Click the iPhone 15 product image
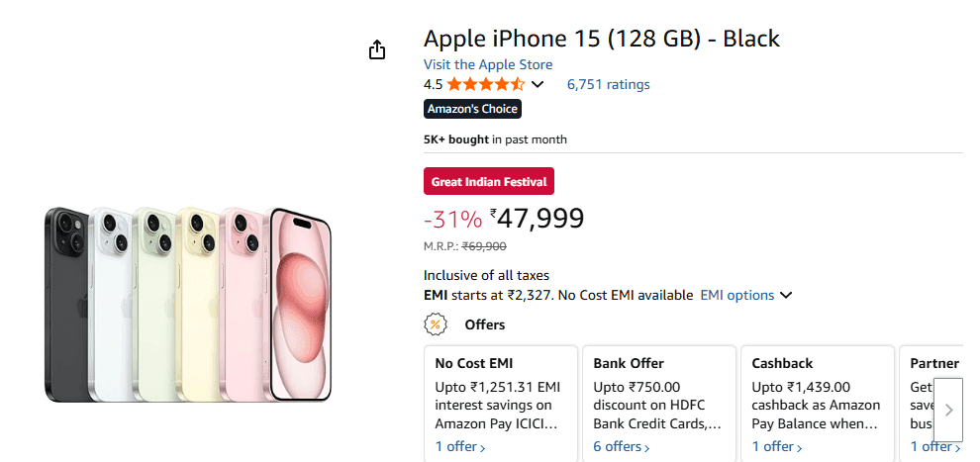Viewport: 980px width, 462px height. tap(188, 305)
